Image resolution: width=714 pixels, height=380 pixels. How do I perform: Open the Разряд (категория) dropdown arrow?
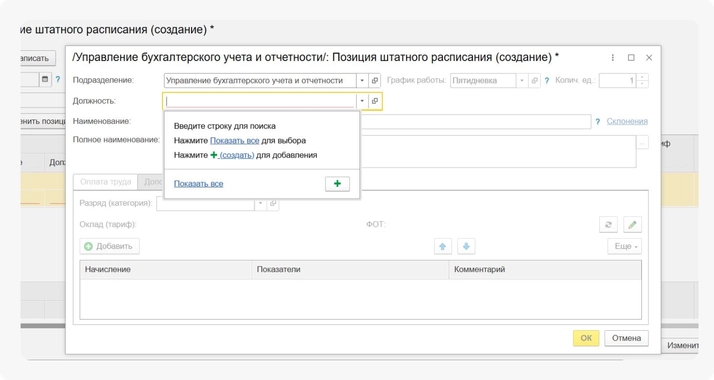(260, 203)
